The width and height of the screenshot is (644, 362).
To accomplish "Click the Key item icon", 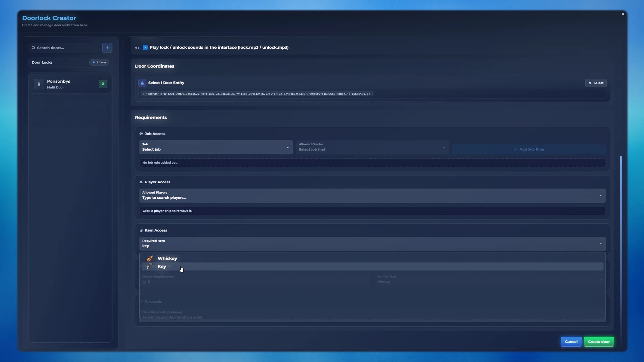I will point(149,266).
